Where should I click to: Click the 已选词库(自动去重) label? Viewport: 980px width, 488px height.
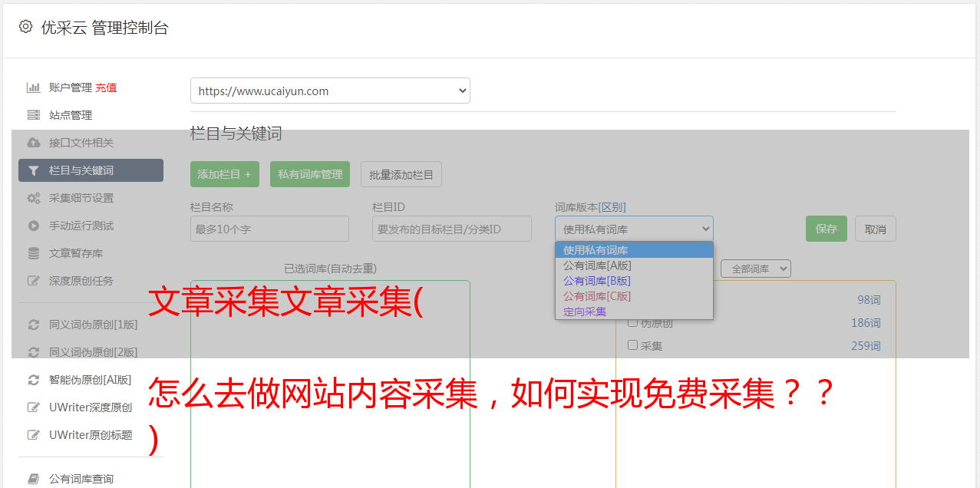pyautogui.click(x=330, y=269)
